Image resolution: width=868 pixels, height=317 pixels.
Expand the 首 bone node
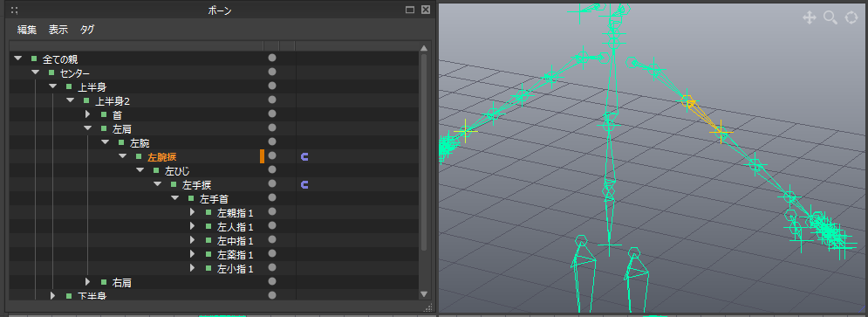tap(87, 114)
